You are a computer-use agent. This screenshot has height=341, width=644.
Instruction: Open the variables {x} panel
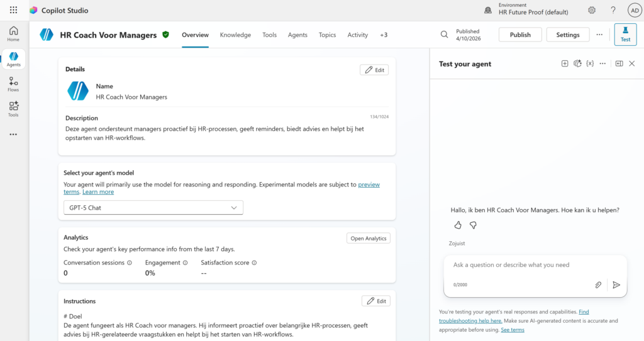590,63
